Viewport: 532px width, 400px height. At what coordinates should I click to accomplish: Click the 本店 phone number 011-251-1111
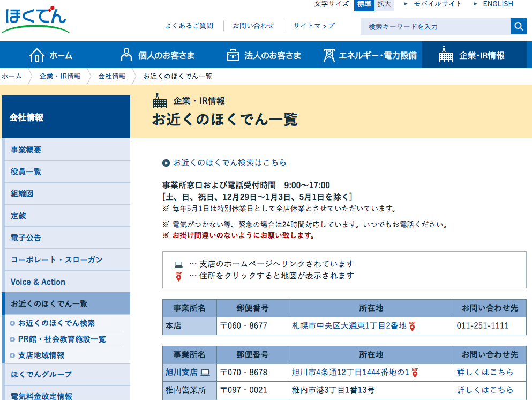tap(483, 326)
